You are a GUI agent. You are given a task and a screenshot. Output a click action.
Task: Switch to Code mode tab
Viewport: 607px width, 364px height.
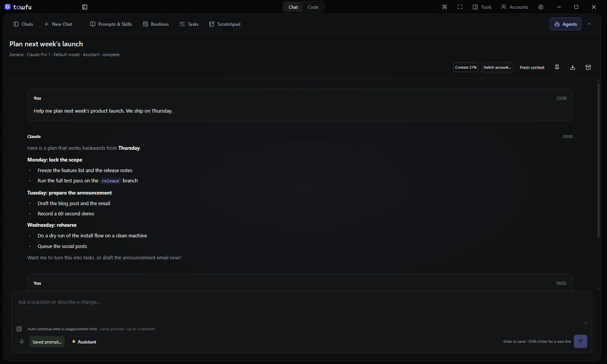pyautogui.click(x=313, y=7)
